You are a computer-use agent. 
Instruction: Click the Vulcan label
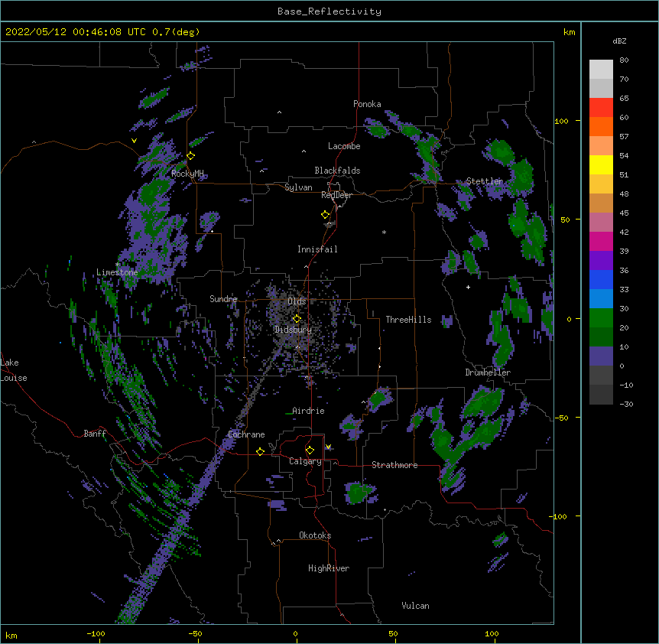pos(415,606)
